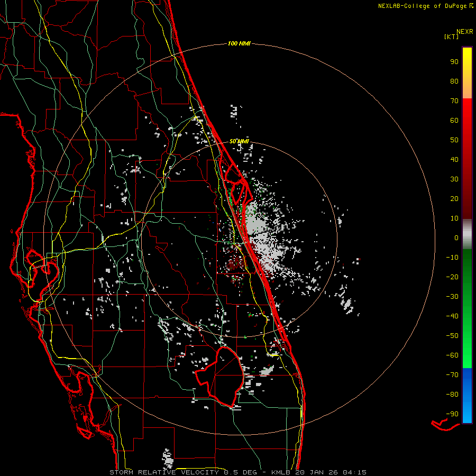The image size is (476, 476).
Task: Click the 20 JAN 26 date in the caption
Action: tap(316, 472)
